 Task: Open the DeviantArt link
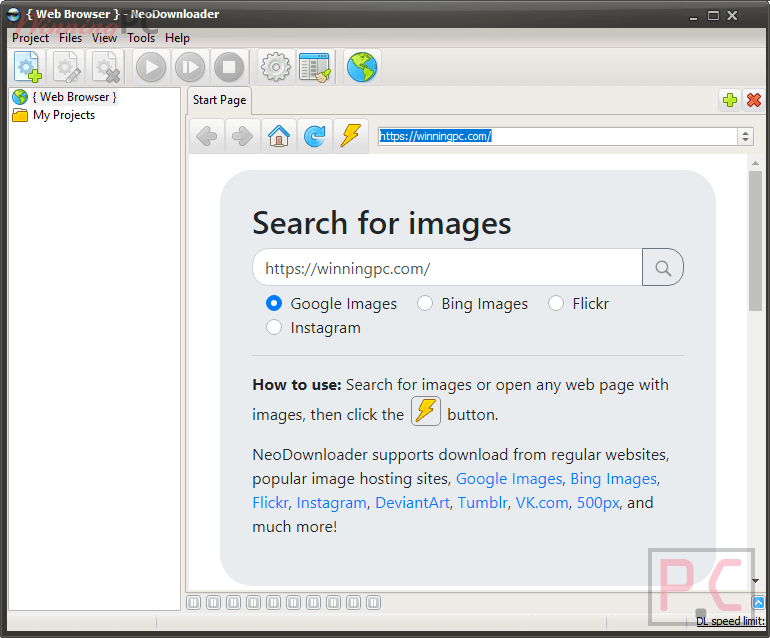(412, 502)
